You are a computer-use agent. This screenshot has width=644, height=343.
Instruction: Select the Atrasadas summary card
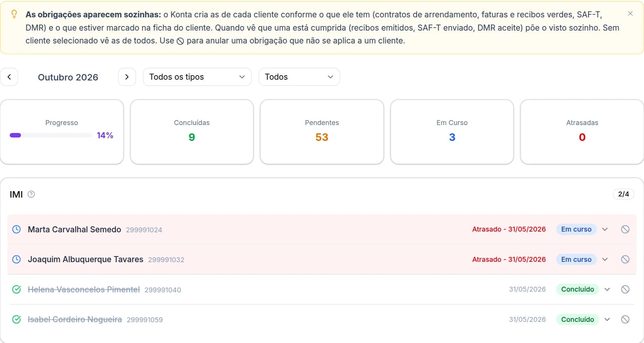(582, 132)
